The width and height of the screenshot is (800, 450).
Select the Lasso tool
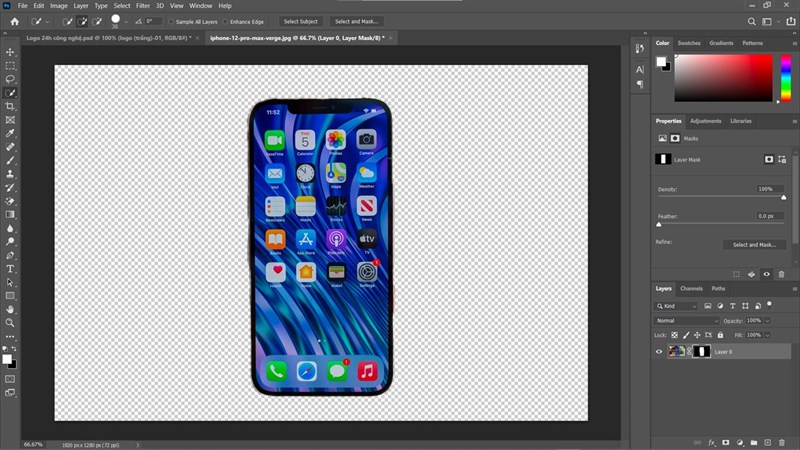[x=10, y=79]
